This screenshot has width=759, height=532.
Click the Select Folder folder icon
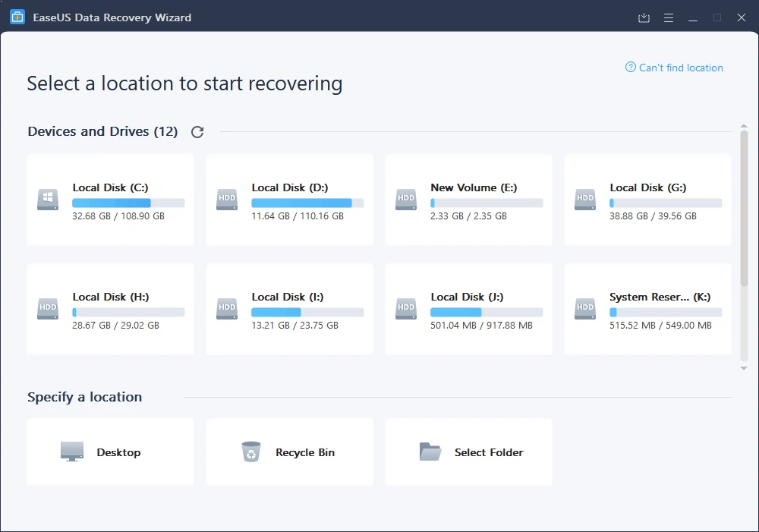pos(430,451)
